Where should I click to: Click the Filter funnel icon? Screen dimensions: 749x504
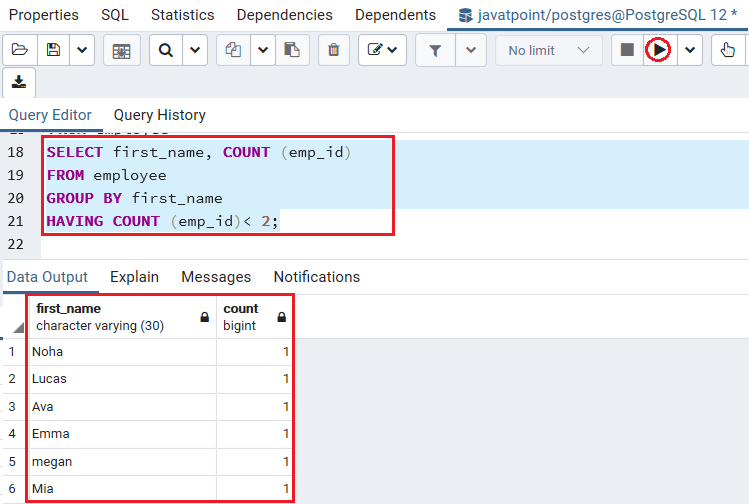pos(435,50)
